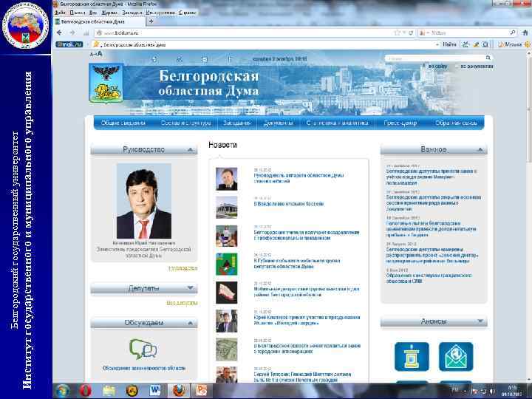Go to the browser home page icon
Image resolution: width=532 pixels, height=399 pixels.
(525, 33)
